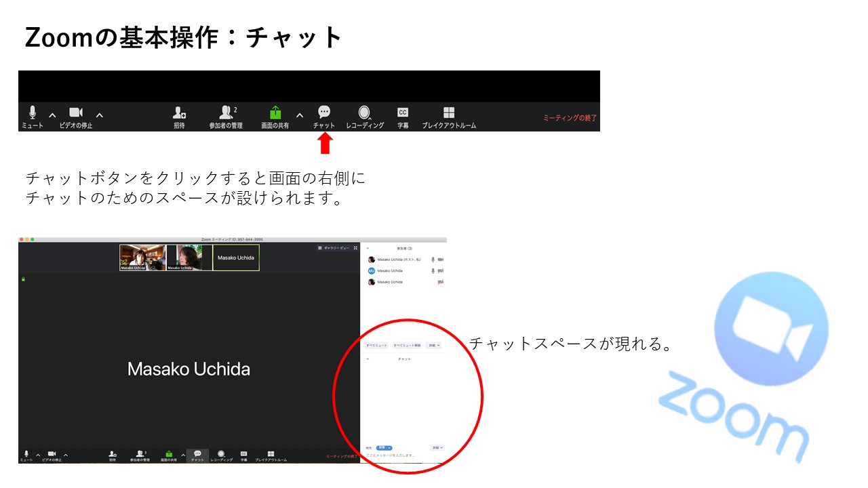Collapse the 参加者 (3) panel chevron
The width and height of the screenshot is (868, 488).
tap(368, 249)
